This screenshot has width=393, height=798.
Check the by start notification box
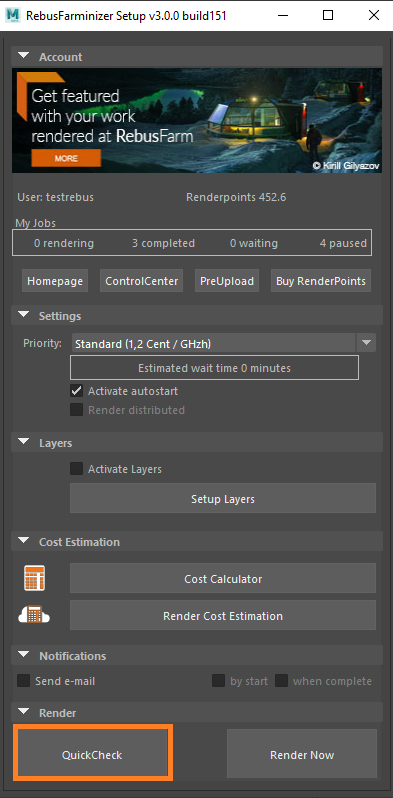tap(218, 681)
